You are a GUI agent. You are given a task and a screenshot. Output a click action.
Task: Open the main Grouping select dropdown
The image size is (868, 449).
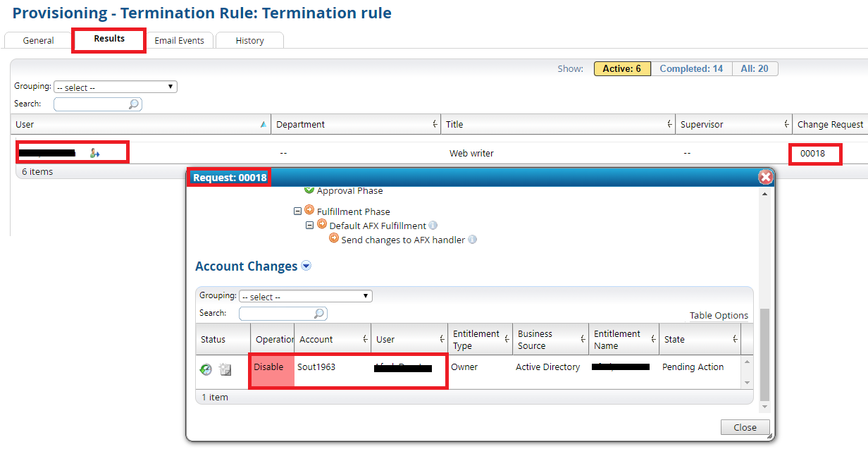(116, 87)
